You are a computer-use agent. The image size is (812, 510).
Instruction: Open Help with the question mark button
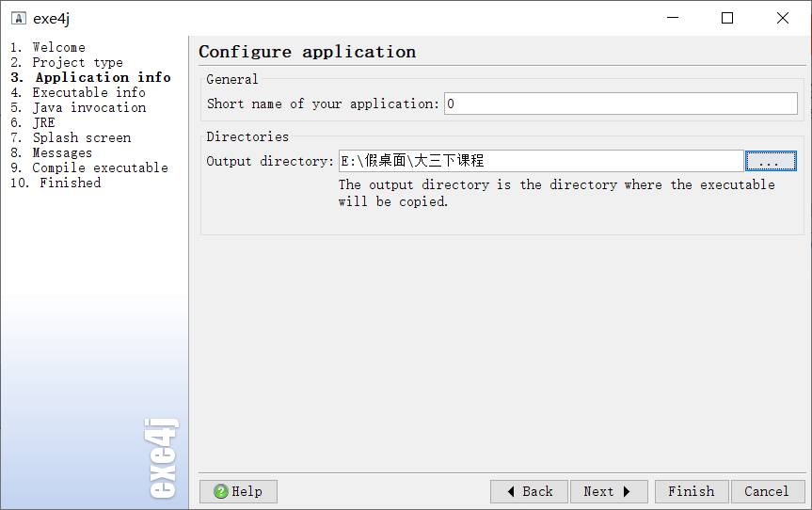click(238, 491)
